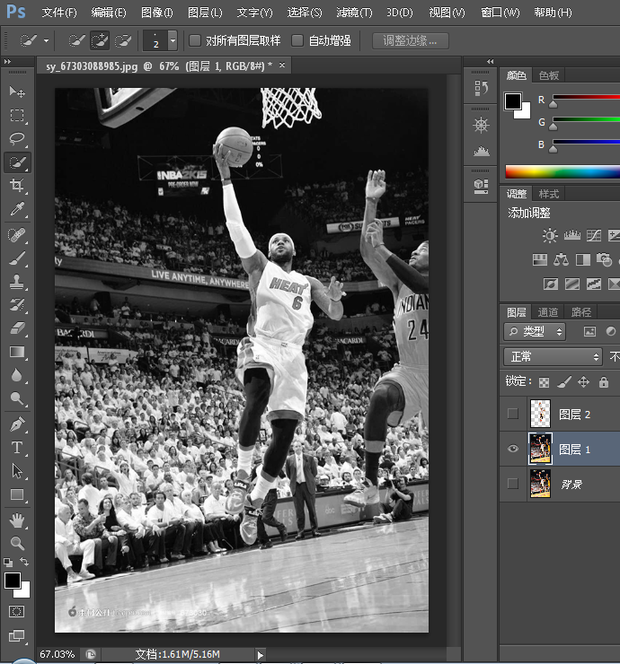Choose Subtract from selection mode
Viewport: 620px width, 664px height.
[123, 41]
